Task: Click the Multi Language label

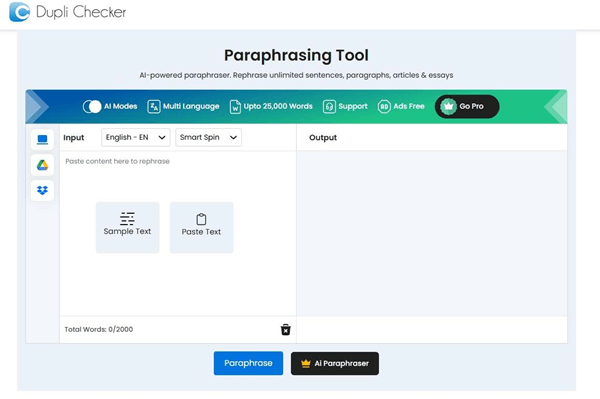Action: (191, 106)
